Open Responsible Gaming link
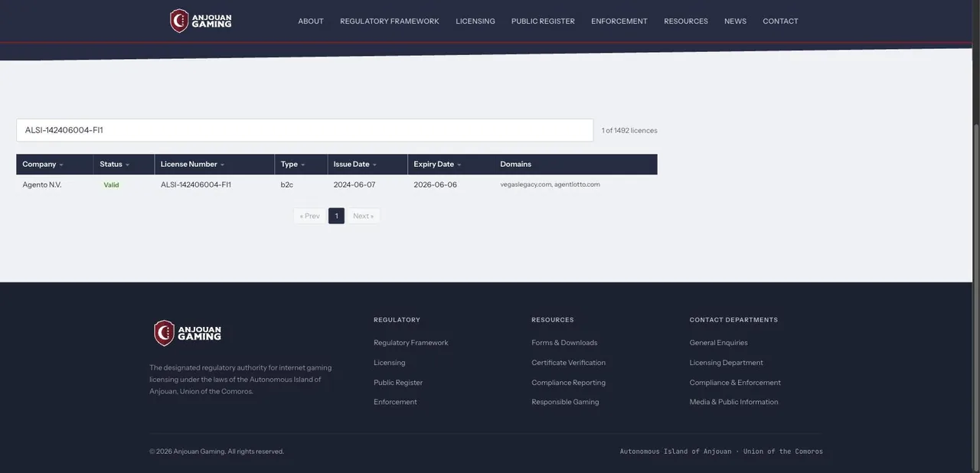980x473 pixels. pyautogui.click(x=566, y=402)
